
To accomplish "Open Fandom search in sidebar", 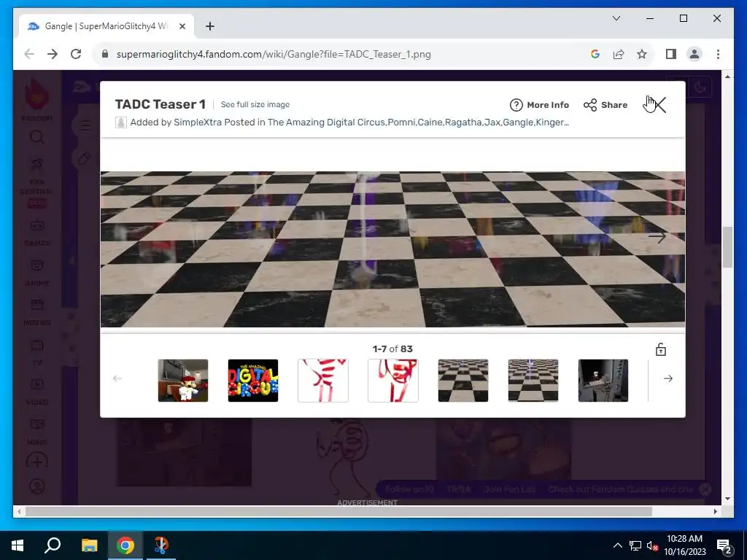I will pyautogui.click(x=36, y=137).
